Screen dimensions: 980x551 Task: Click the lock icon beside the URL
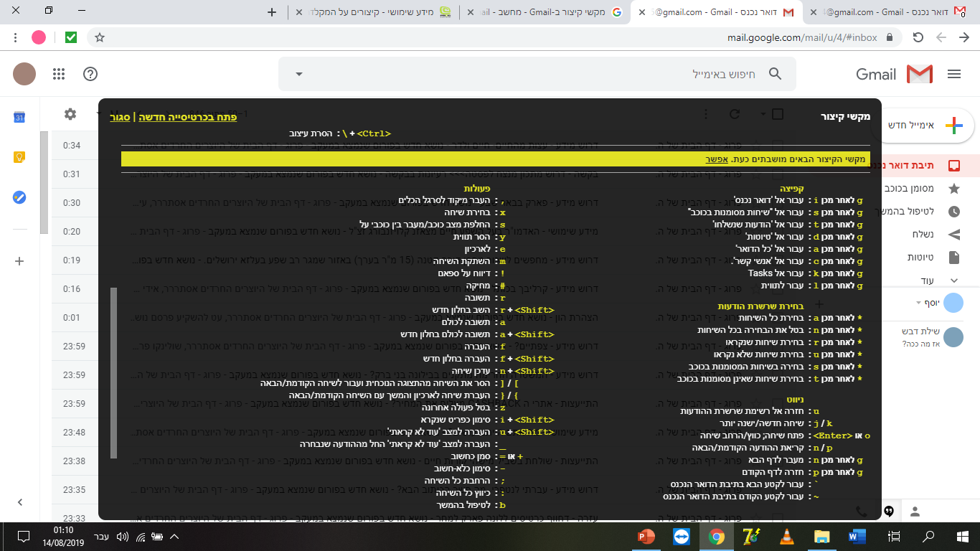tap(890, 37)
